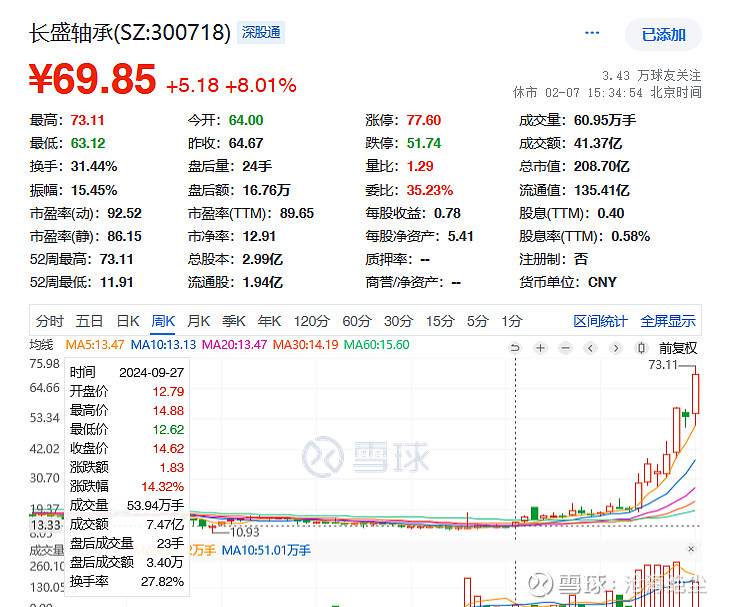Click the MA20:13.47 indicator
This screenshot has height=607, width=729.
click(234, 345)
